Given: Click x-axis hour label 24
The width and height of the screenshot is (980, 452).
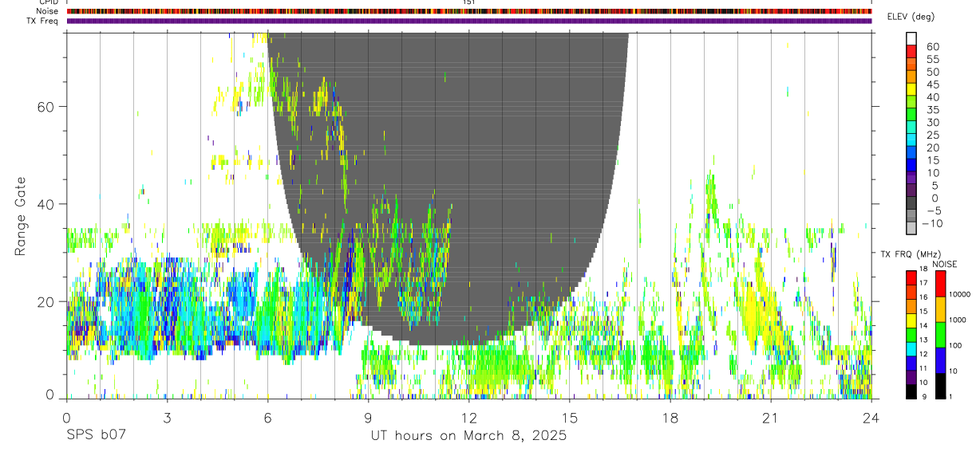Looking at the screenshot, I should 871,417.
